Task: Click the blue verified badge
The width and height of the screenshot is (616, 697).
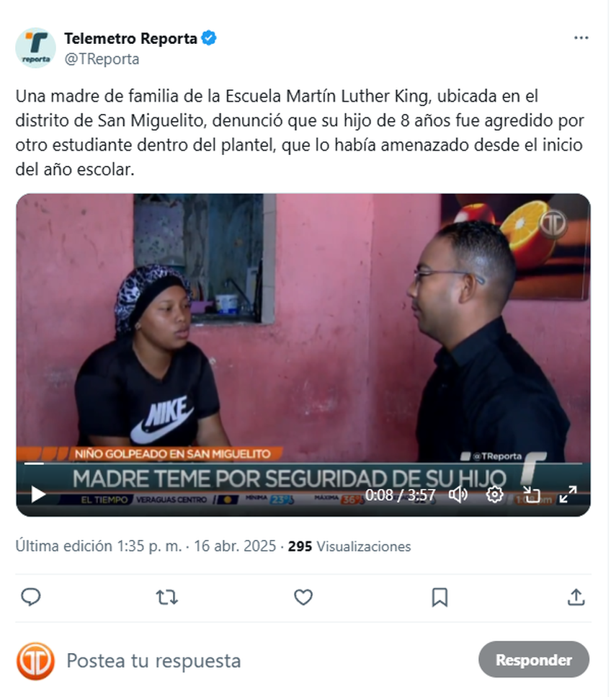Action: click(209, 38)
